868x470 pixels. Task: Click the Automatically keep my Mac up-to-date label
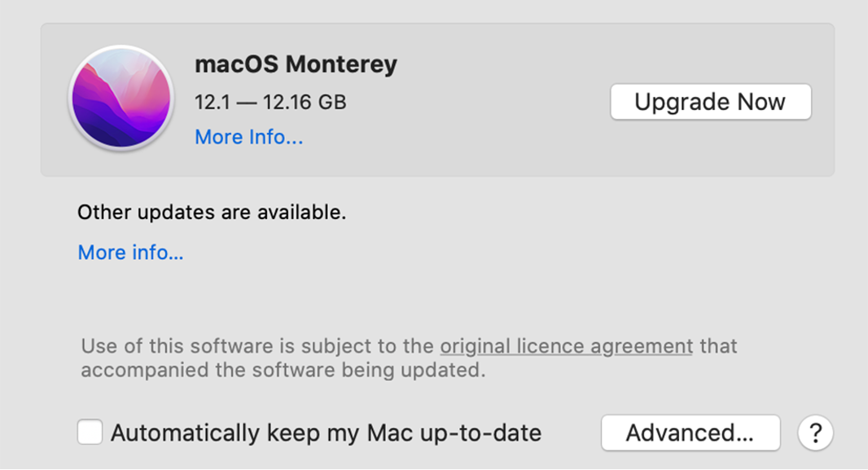tap(326, 433)
